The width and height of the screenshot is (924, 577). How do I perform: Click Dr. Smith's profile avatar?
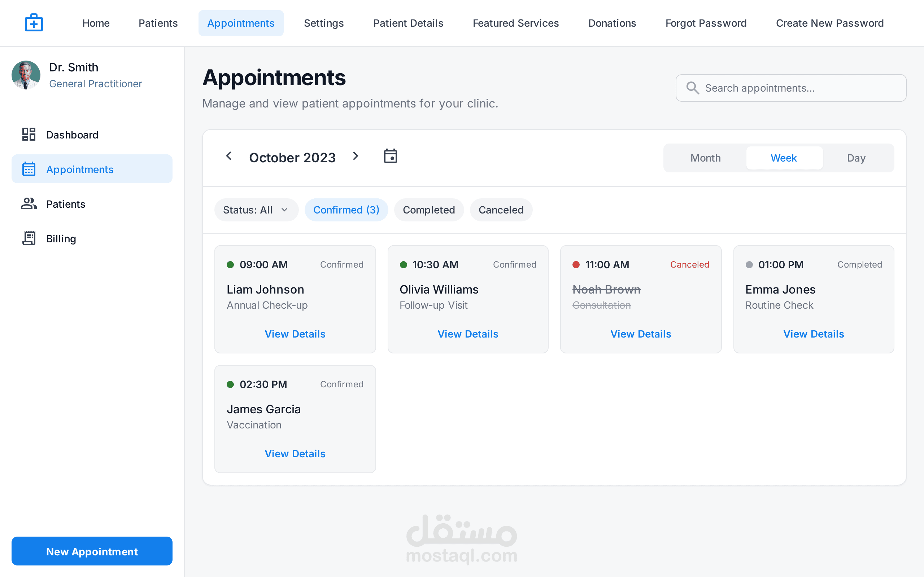[26, 75]
